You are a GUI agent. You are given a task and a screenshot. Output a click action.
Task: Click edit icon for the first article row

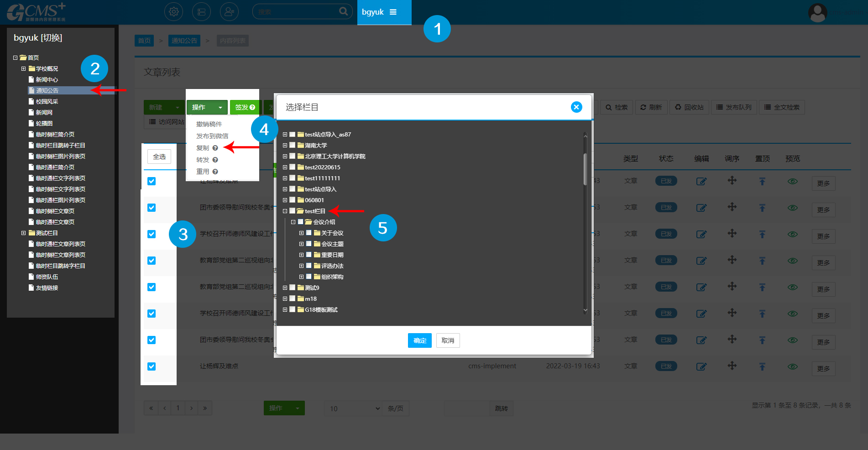tap(701, 181)
